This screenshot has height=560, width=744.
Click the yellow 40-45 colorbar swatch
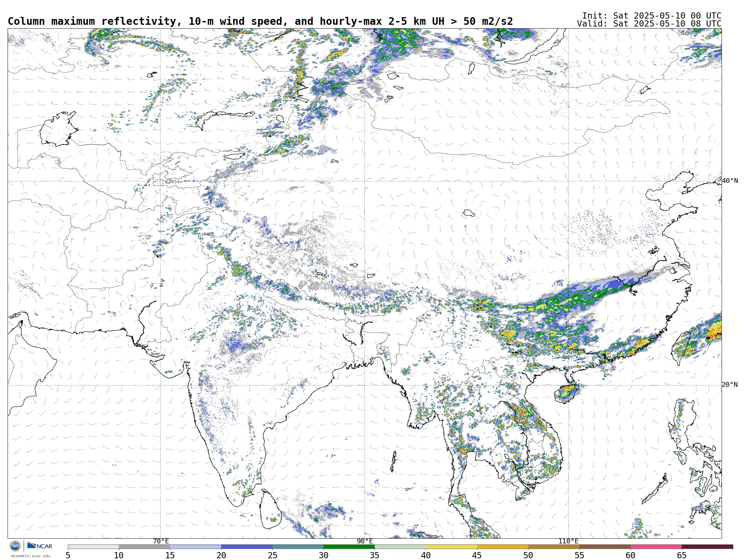(451, 547)
